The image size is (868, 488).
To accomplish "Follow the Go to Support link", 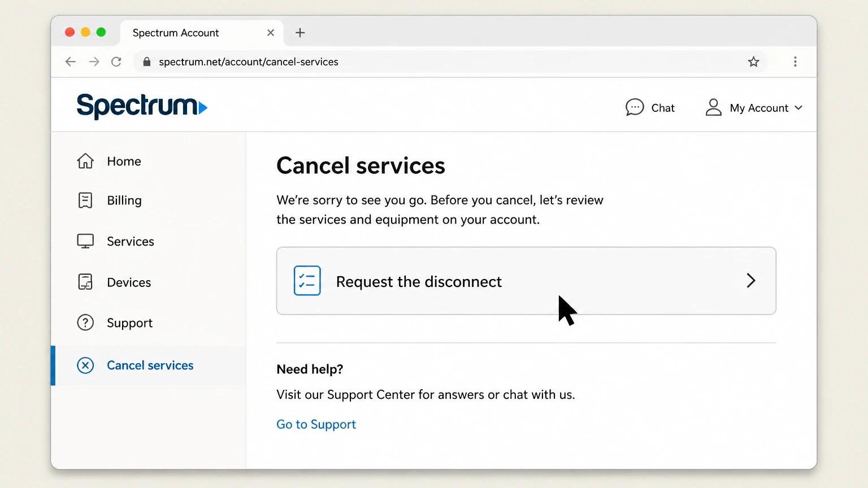I will pyautogui.click(x=316, y=425).
